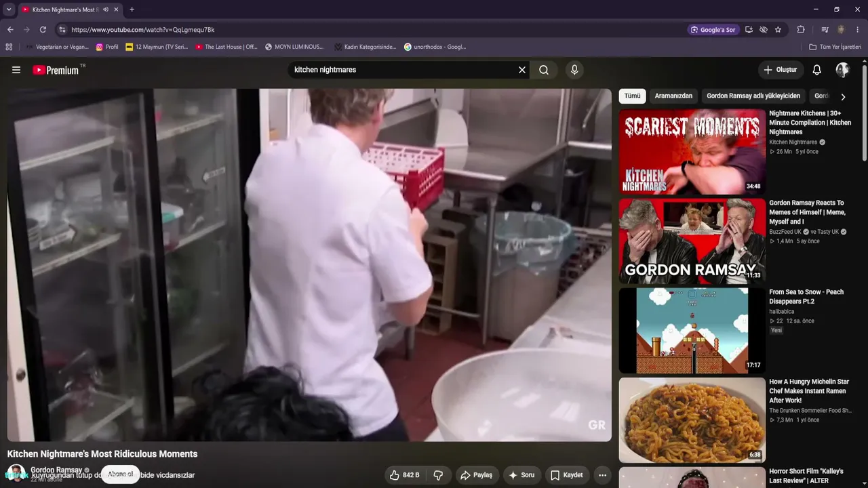Select Gordon Ramsay adlı yükleyiciden chip
Viewport: 868px width, 488px height.
753,96
